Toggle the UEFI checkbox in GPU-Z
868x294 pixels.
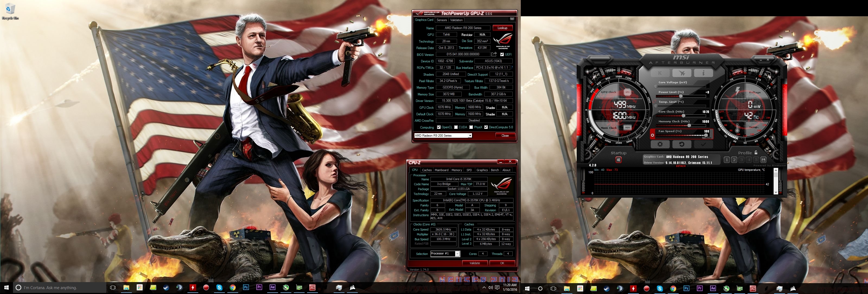coord(502,55)
